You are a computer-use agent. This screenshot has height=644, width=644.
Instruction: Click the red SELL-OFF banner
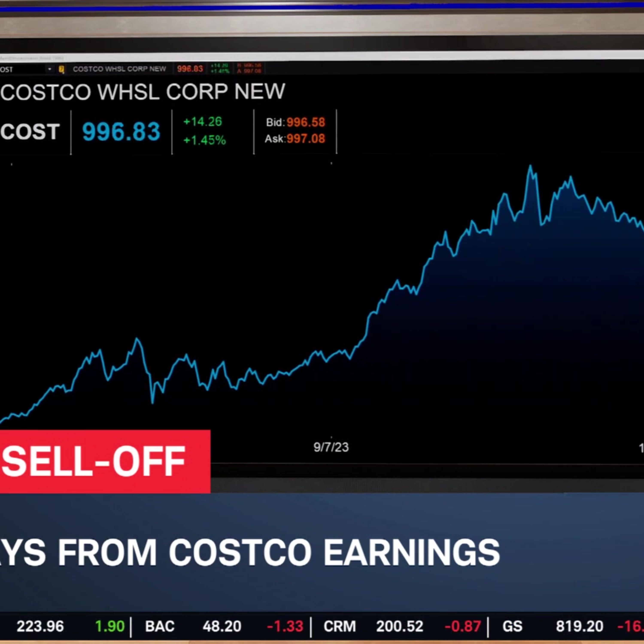coord(100,461)
